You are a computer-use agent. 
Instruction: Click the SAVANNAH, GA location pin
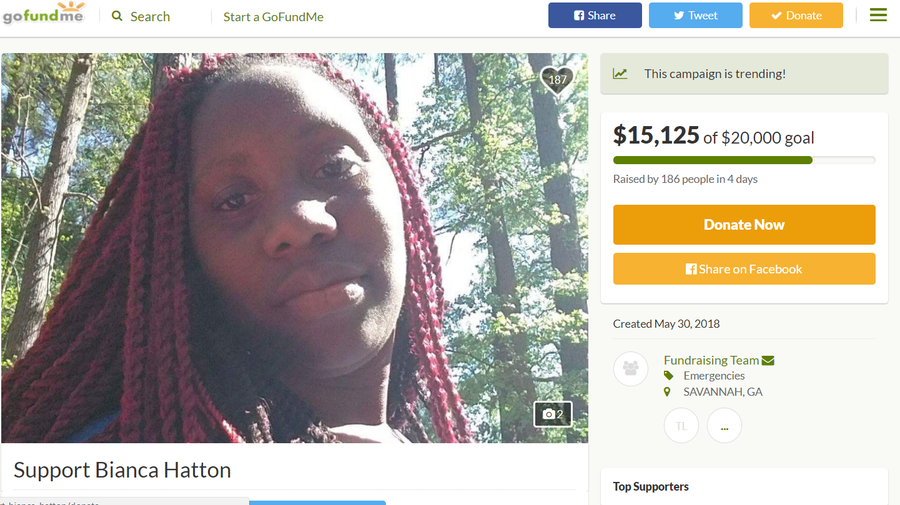click(x=667, y=392)
